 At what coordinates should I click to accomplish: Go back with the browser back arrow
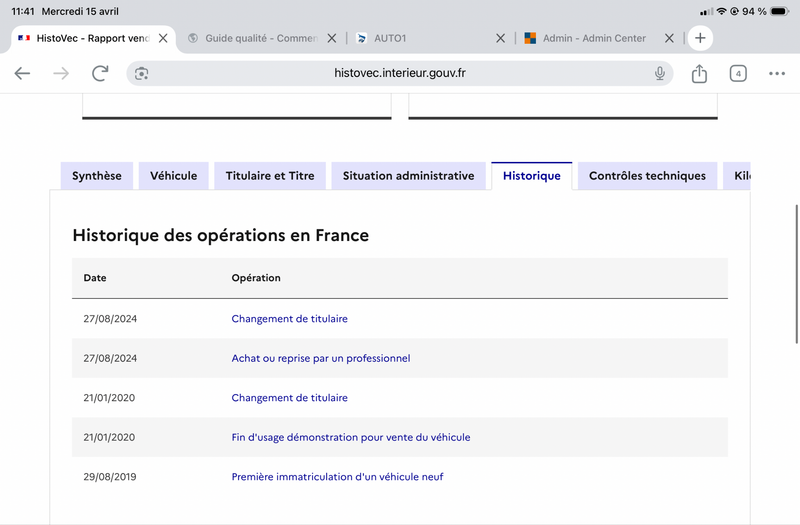22,73
